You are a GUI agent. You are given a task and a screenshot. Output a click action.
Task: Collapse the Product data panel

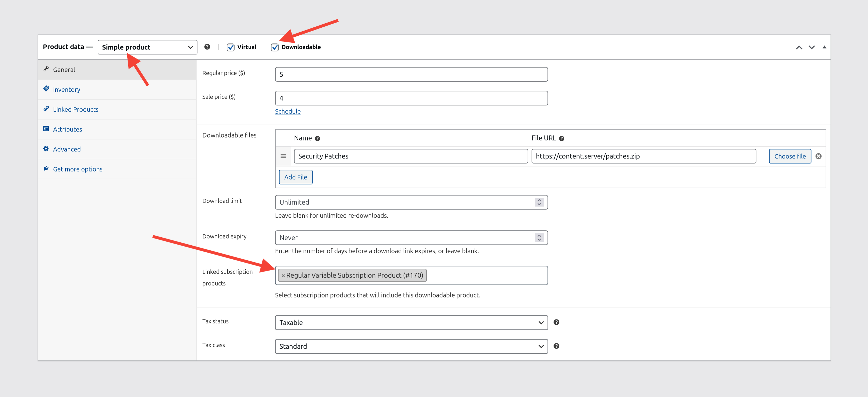pyautogui.click(x=824, y=47)
